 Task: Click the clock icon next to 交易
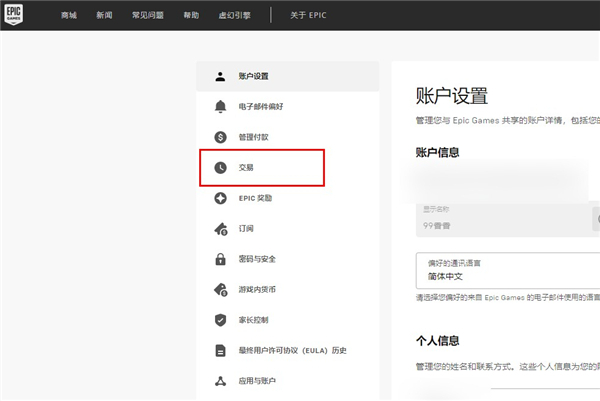tap(220, 167)
